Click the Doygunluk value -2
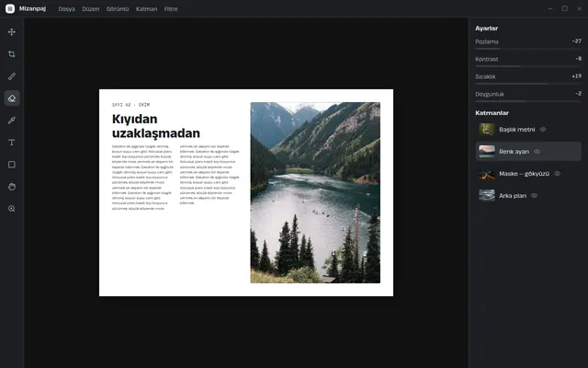 tap(578, 94)
